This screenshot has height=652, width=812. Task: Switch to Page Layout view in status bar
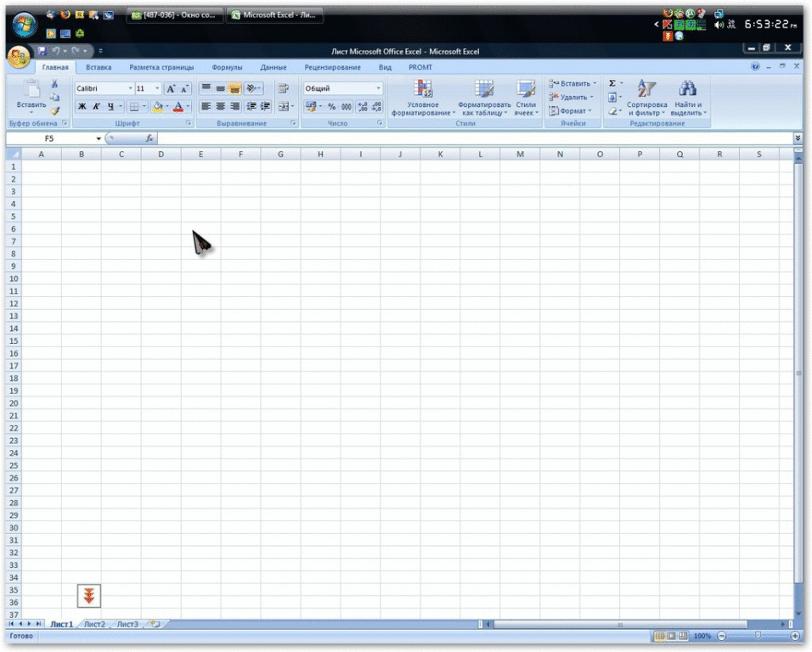click(x=672, y=636)
